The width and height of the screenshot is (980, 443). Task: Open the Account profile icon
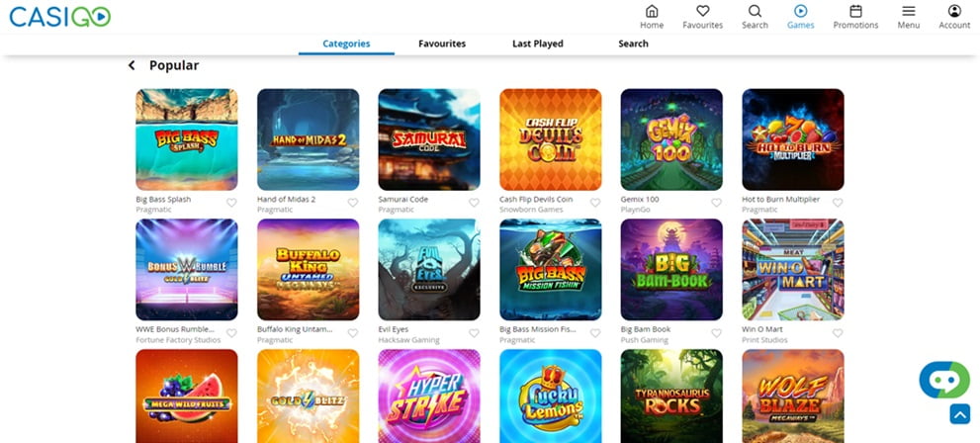pyautogui.click(x=954, y=11)
